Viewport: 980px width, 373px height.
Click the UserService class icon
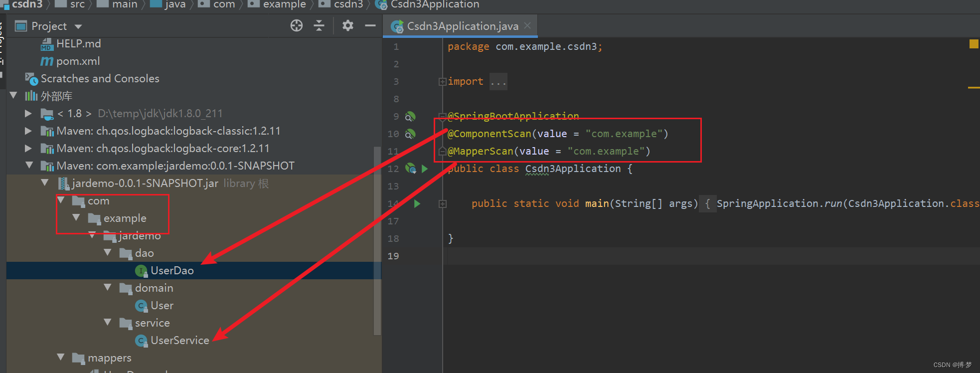click(x=142, y=341)
